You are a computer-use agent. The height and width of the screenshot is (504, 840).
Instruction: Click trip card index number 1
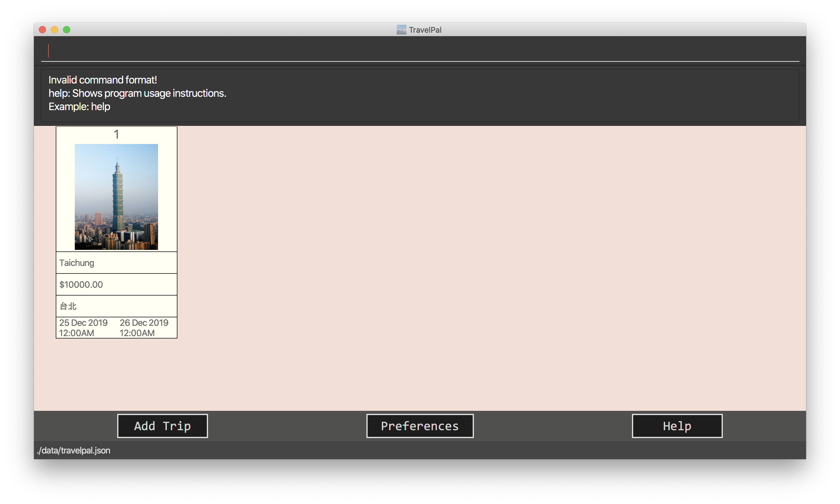(116, 135)
